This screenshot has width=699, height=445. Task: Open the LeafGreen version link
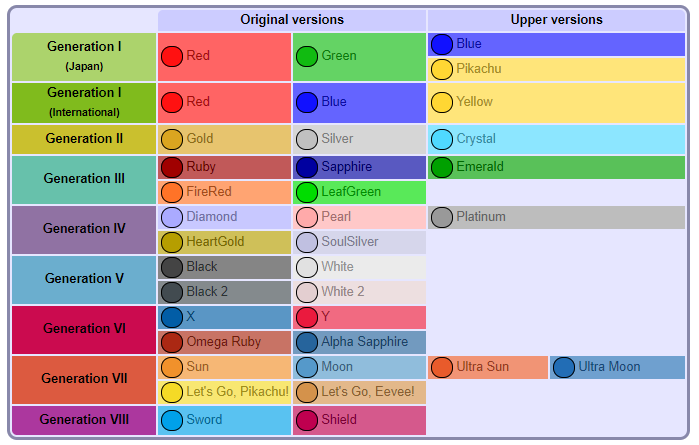point(350,192)
